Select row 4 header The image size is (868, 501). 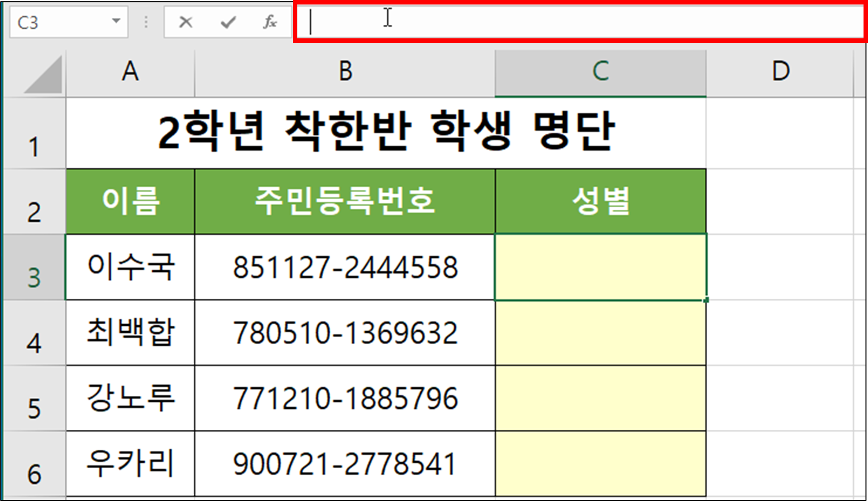click(x=34, y=333)
